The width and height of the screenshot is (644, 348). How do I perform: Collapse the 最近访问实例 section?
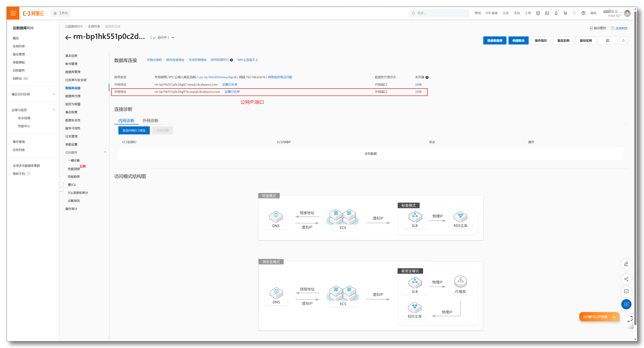tap(54, 94)
